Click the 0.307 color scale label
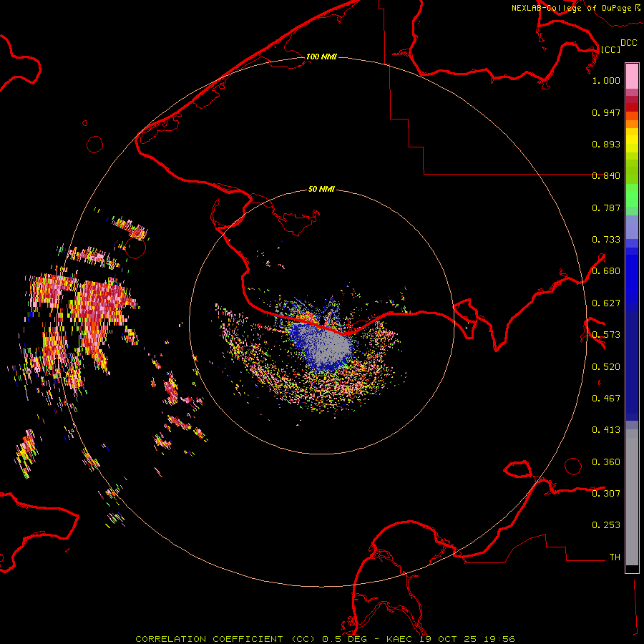Viewport: 644px width, 644px height. [x=606, y=494]
